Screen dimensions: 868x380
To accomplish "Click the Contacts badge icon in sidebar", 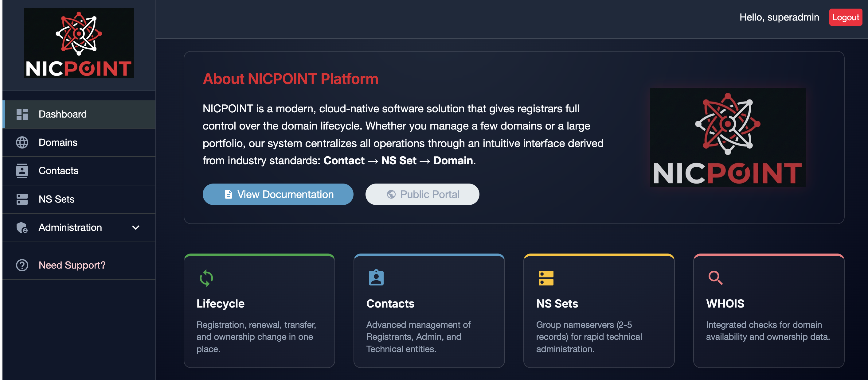I will pyautogui.click(x=22, y=171).
